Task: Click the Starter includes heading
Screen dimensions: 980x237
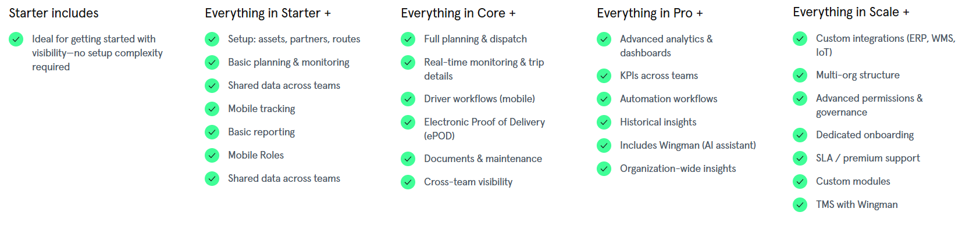Action: [x=54, y=13]
